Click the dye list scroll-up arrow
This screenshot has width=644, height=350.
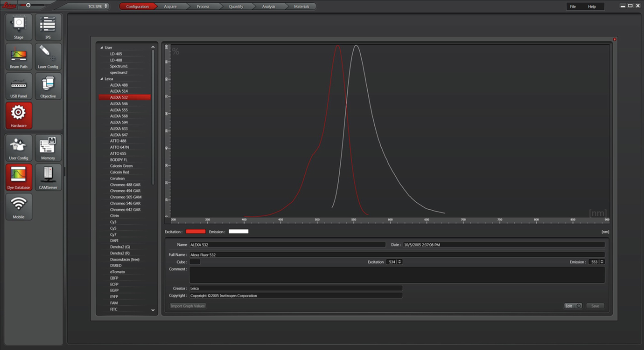coord(153,48)
